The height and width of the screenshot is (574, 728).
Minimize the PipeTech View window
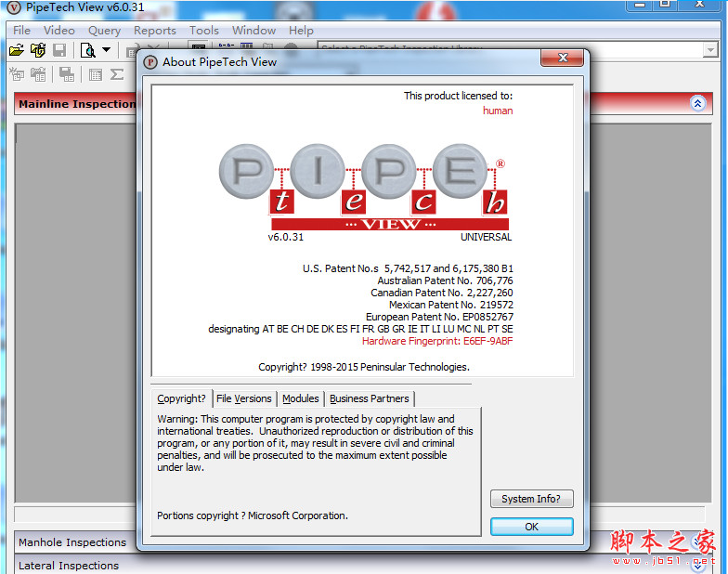(x=640, y=5)
